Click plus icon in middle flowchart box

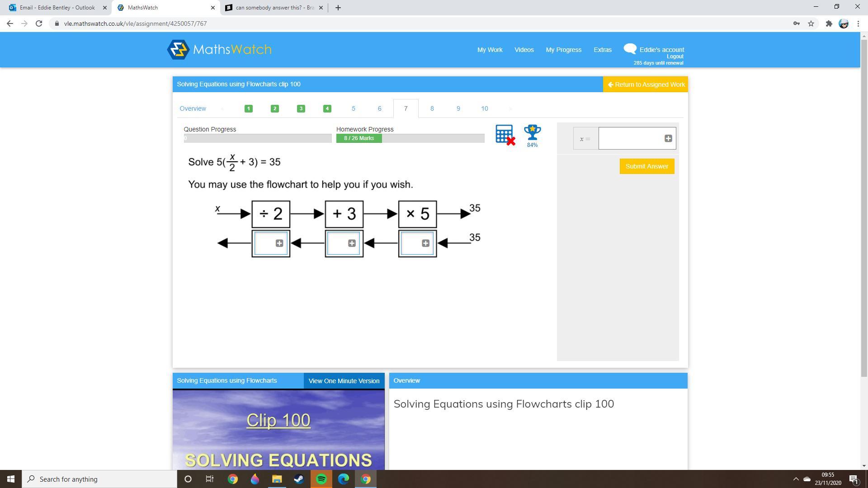[352, 244]
